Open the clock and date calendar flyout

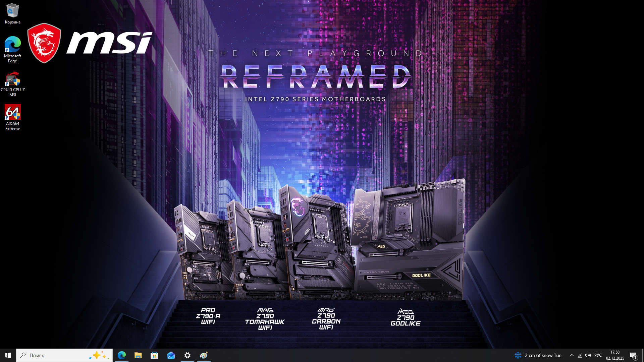tap(615, 355)
